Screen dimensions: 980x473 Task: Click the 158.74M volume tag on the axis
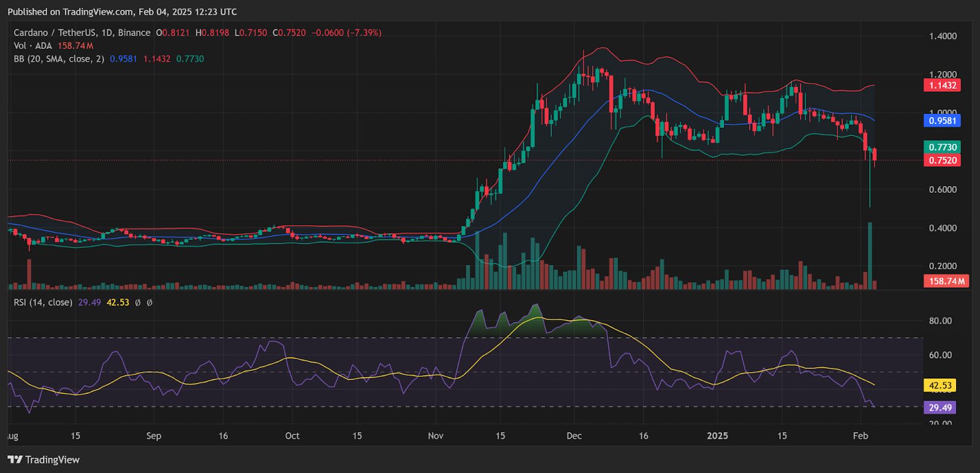click(x=946, y=281)
